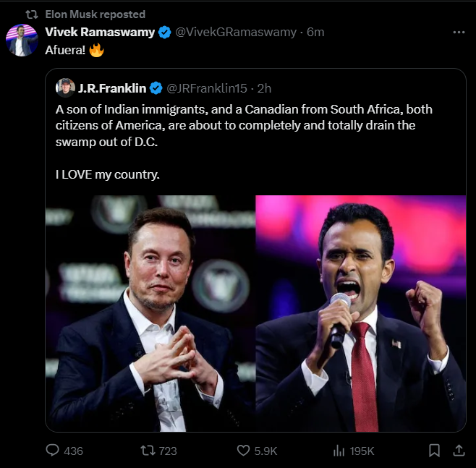Open the right photo with microphone
The image size is (476, 468).
point(360,313)
